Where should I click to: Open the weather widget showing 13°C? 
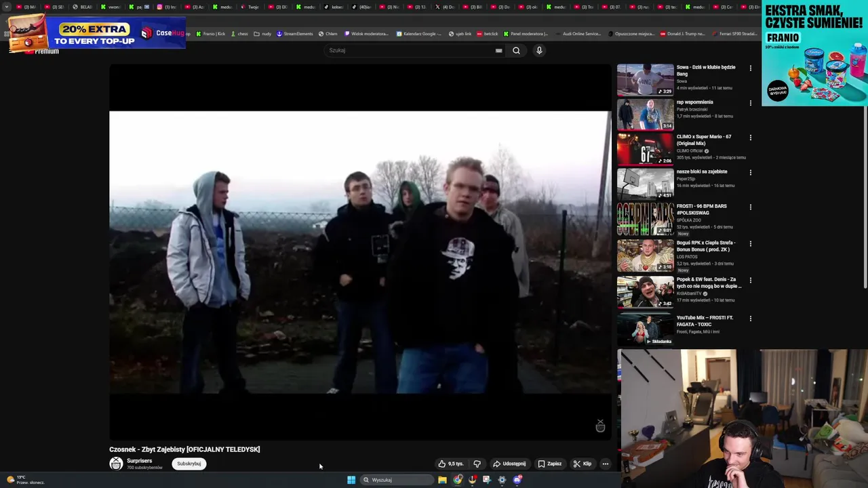click(25, 480)
